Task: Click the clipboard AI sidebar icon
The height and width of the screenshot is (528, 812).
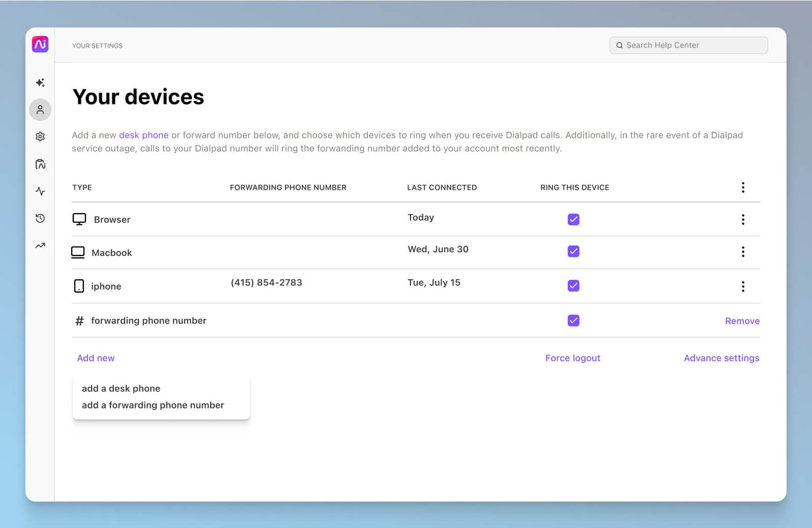Action: (x=40, y=164)
